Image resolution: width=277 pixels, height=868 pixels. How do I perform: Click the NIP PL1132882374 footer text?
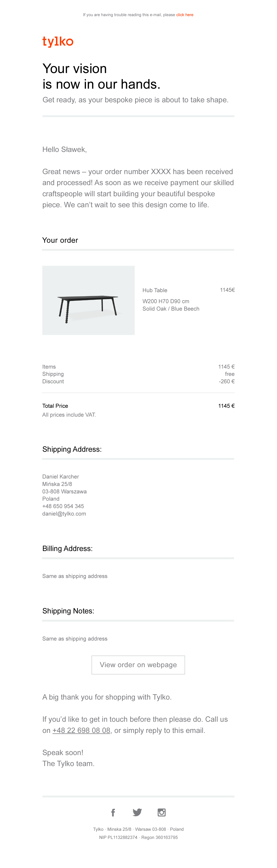118,837
